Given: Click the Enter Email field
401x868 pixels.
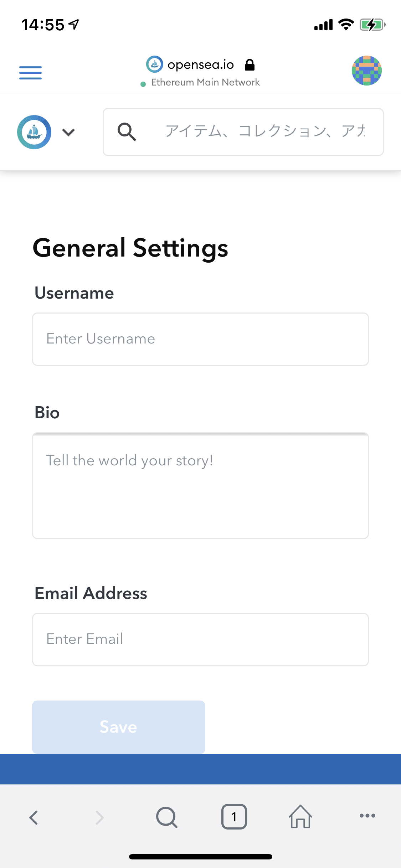Looking at the screenshot, I should (x=200, y=640).
